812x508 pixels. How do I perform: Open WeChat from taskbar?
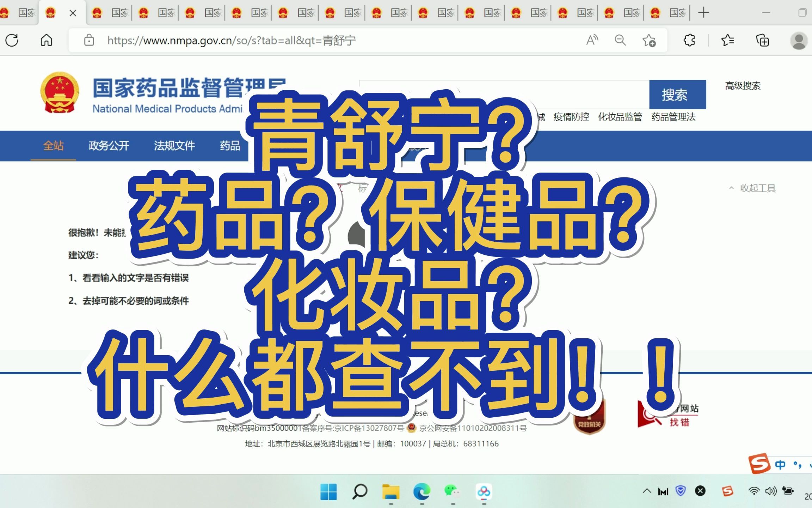[x=453, y=491]
